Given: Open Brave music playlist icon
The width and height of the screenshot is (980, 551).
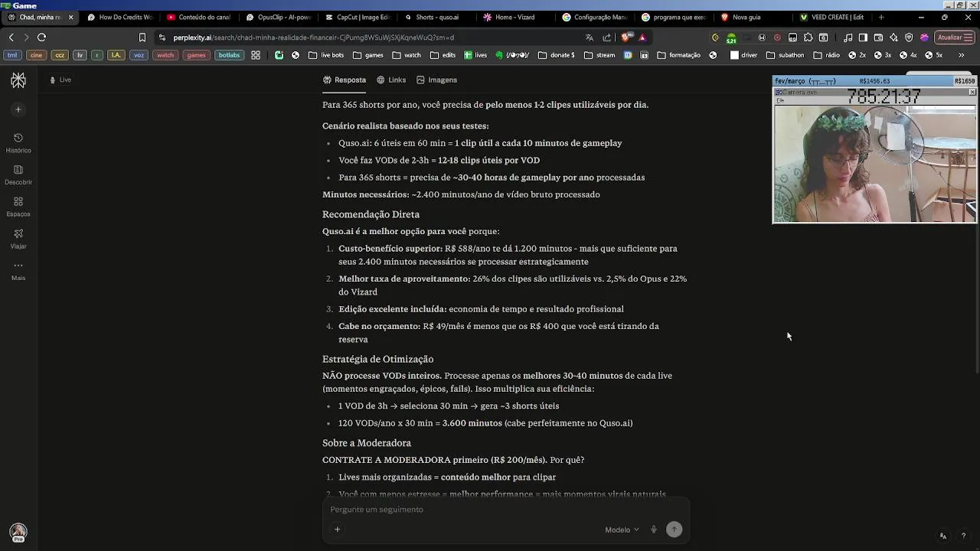Looking at the screenshot, I should (848, 37).
